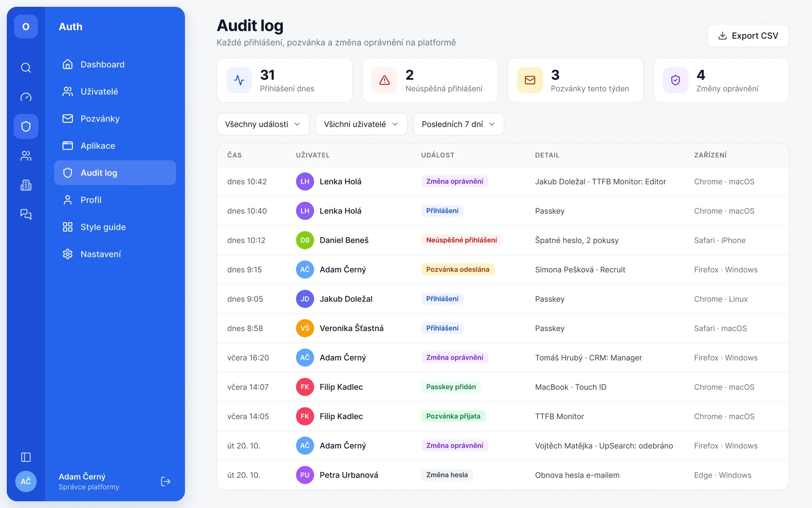812x508 pixels.
Task: Open the users group icon in rail
Action: point(26,156)
